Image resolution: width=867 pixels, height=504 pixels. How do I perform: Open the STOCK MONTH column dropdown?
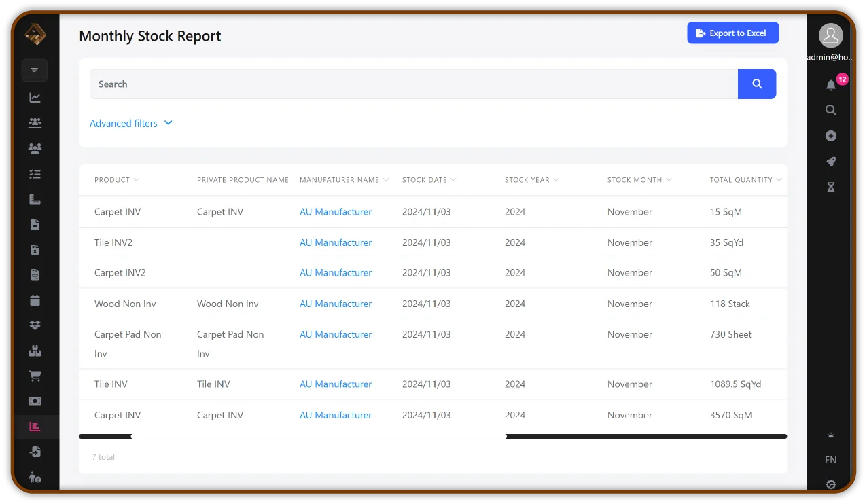click(669, 180)
